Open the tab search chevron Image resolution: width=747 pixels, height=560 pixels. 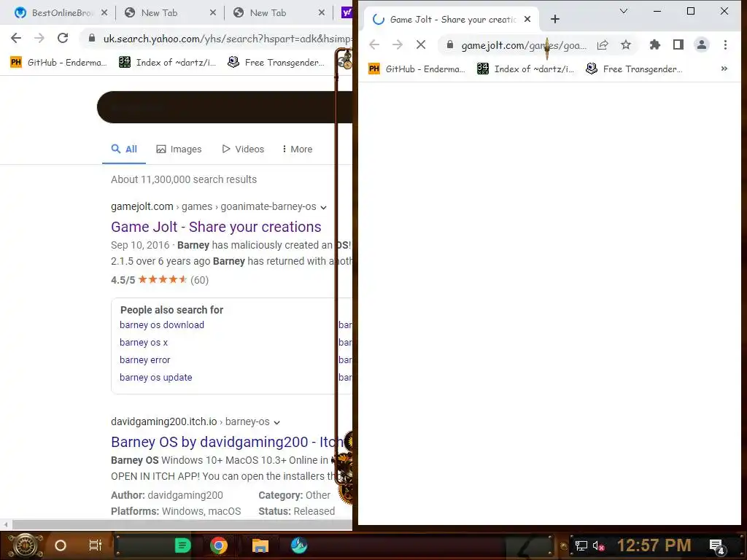pyautogui.click(x=624, y=11)
